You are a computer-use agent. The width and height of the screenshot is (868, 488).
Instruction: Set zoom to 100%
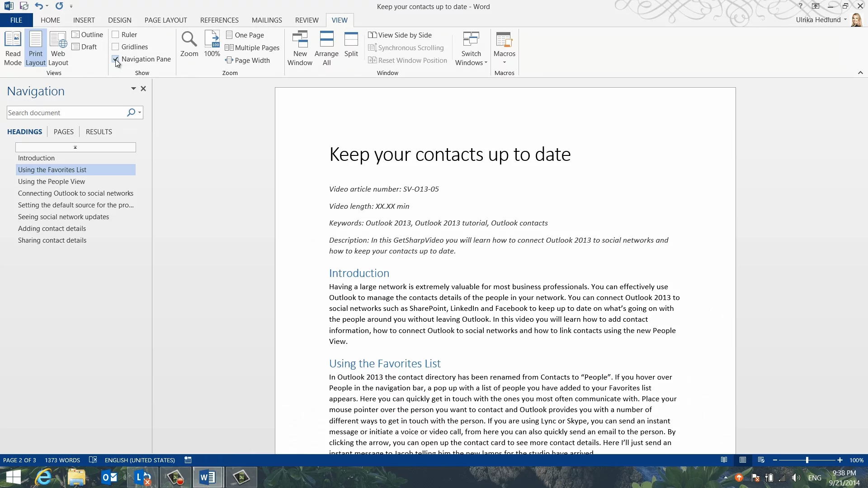pyautogui.click(x=212, y=44)
